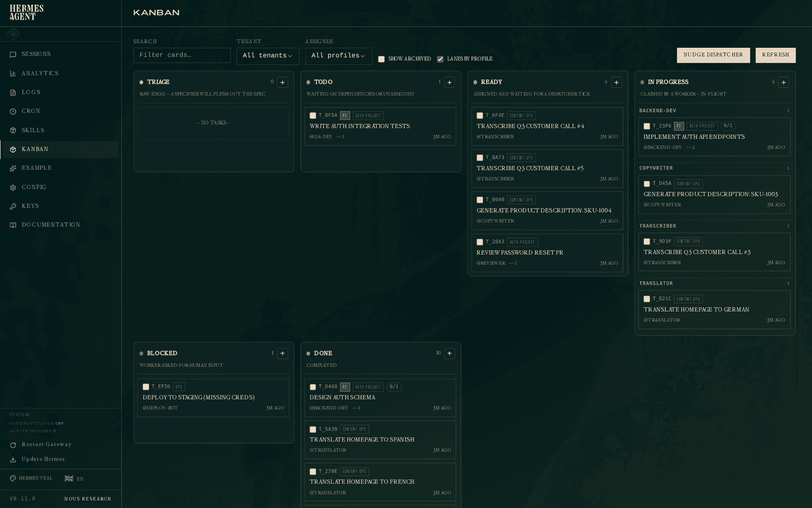Add a task with In Progress plus icon
The height and width of the screenshot is (508, 812).
[784, 83]
